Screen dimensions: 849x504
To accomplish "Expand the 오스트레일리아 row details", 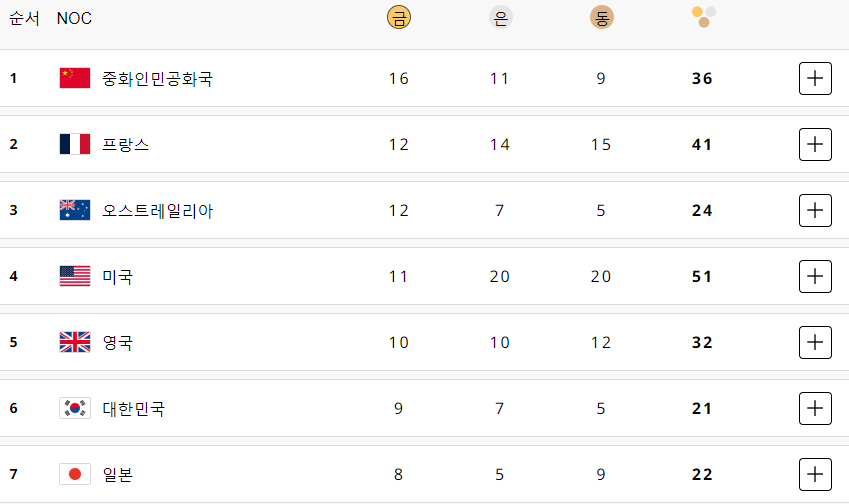I will 815,211.
